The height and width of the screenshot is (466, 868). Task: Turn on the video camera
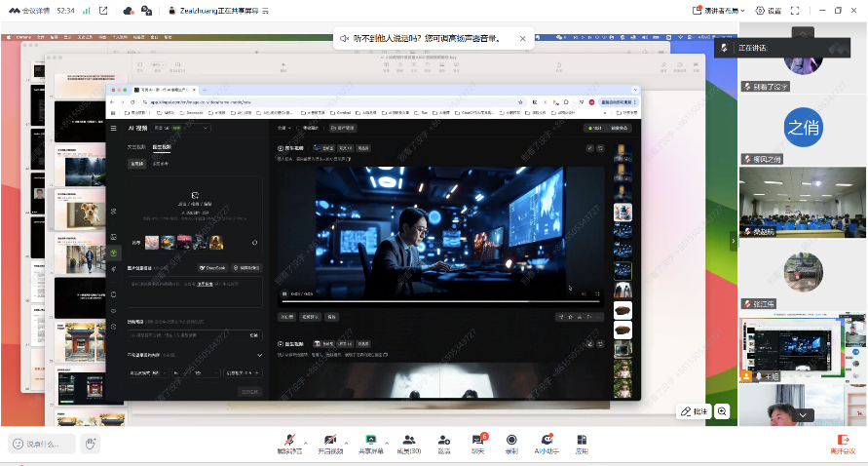pos(330,442)
